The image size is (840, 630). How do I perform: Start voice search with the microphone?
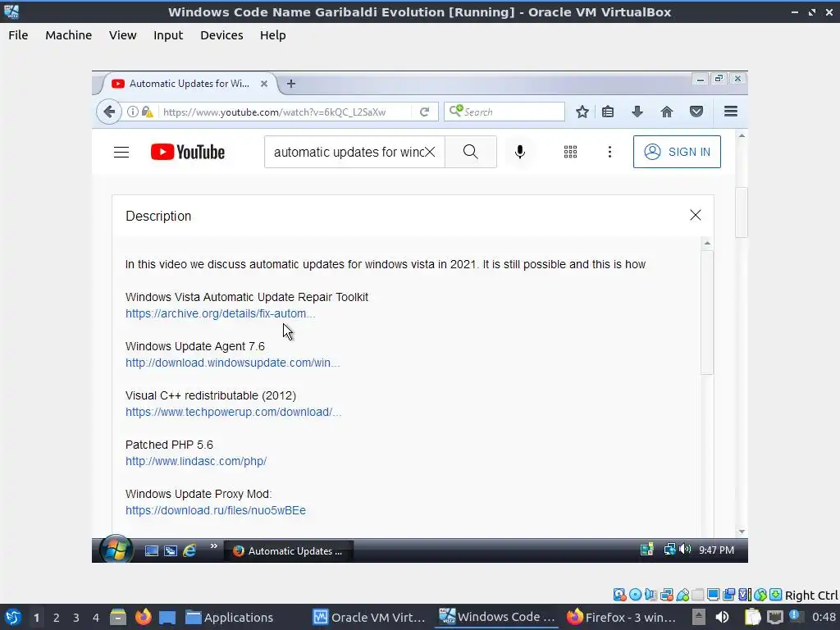pyautogui.click(x=519, y=152)
